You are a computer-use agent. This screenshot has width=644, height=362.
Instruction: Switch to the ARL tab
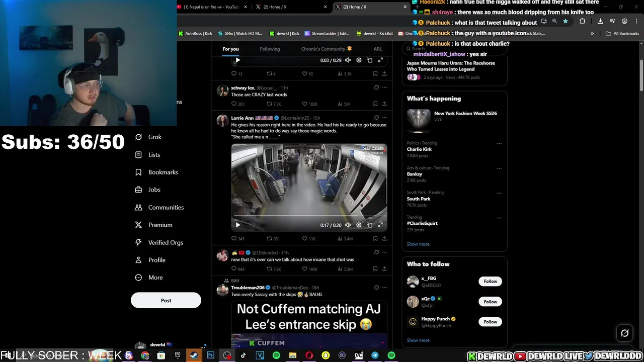[x=377, y=49]
